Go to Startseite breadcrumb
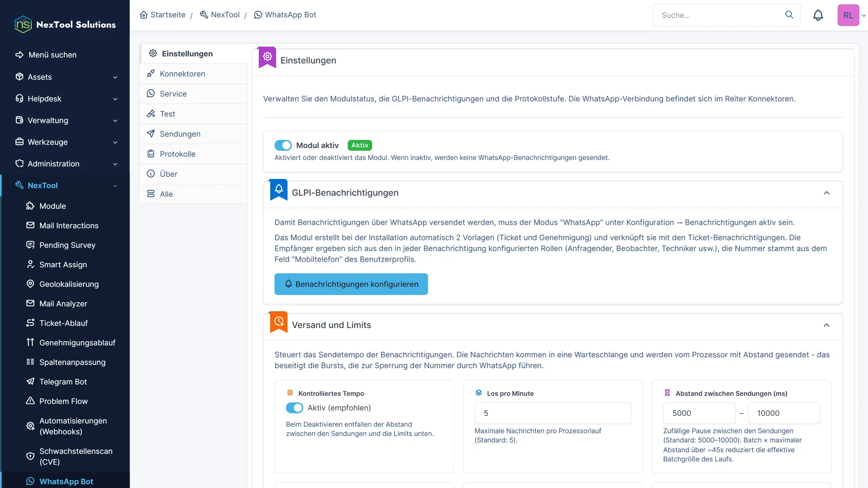868x488 pixels. [162, 15]
